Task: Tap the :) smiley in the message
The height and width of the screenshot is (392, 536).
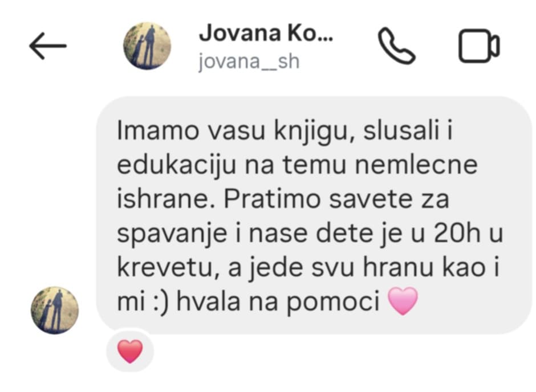Action: [x=160, y=303]
